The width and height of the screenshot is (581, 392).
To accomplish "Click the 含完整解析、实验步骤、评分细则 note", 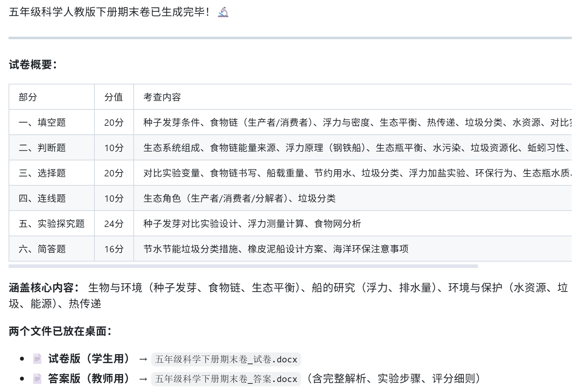I will click(x=394, y=378).
